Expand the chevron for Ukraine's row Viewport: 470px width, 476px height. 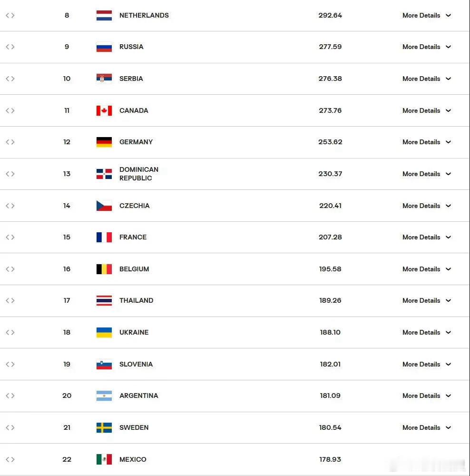pos(448,332)
